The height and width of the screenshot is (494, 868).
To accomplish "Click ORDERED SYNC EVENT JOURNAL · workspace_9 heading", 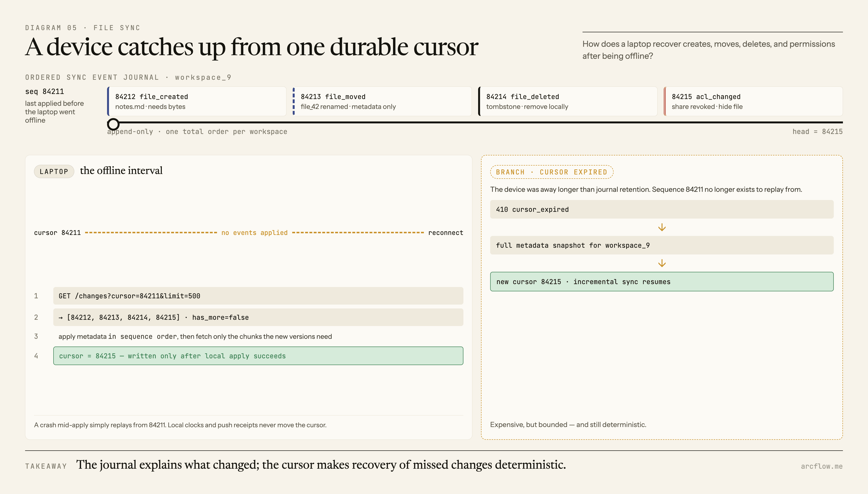I will pyautogui.click(x=128, y=77).
